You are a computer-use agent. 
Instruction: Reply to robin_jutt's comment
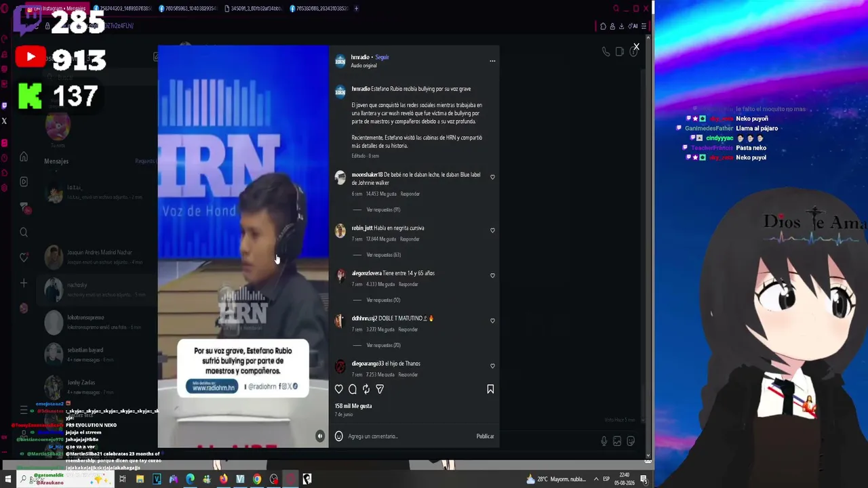point(410,239)
